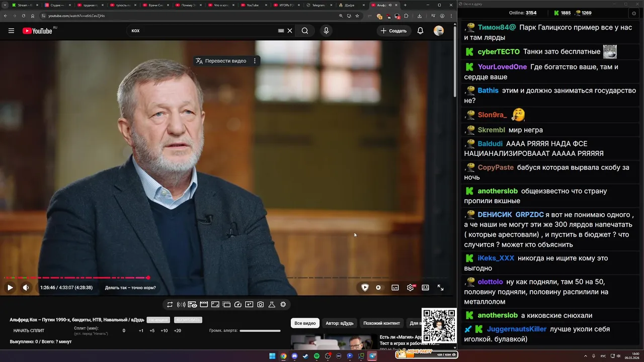This screenshot has height=362, width=644.
Task: Click the +5 split minute button
Action: [152, 330]
